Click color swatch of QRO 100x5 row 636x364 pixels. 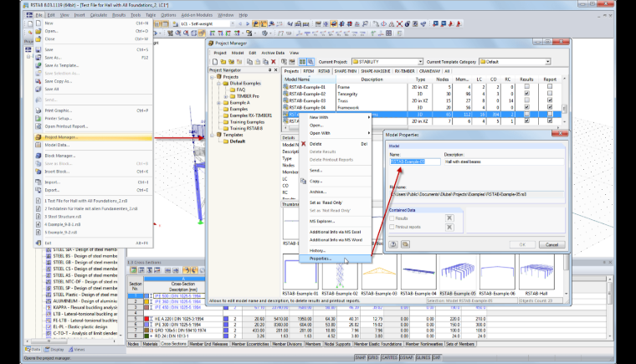pos(146,331)
